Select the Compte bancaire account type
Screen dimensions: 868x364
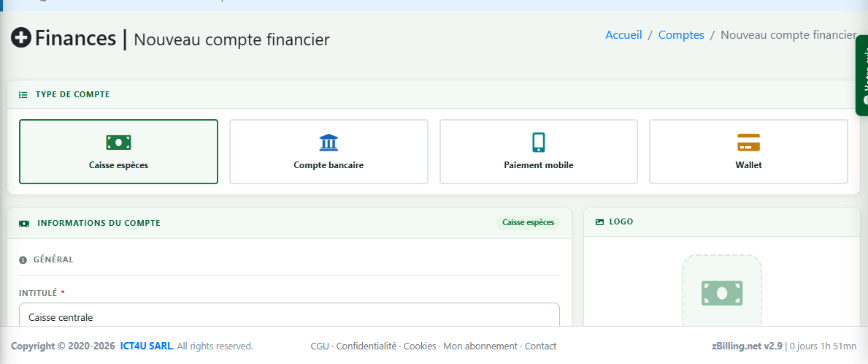[329, 151]
